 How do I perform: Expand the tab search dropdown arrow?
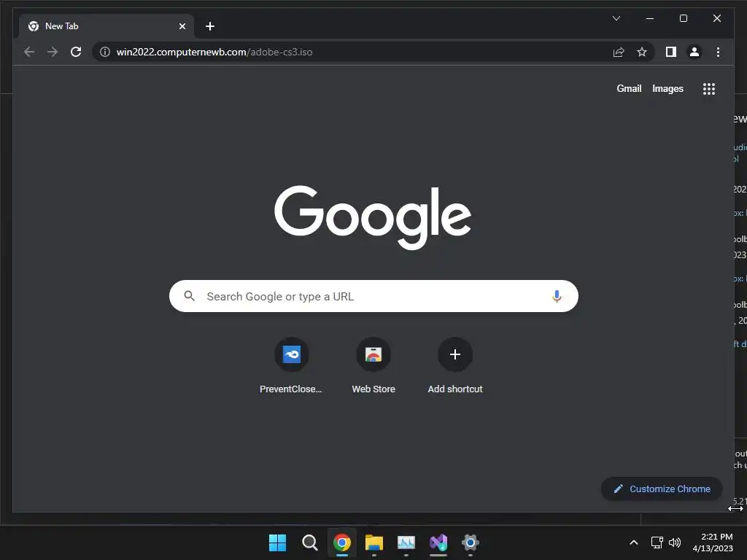pos(616,18)
